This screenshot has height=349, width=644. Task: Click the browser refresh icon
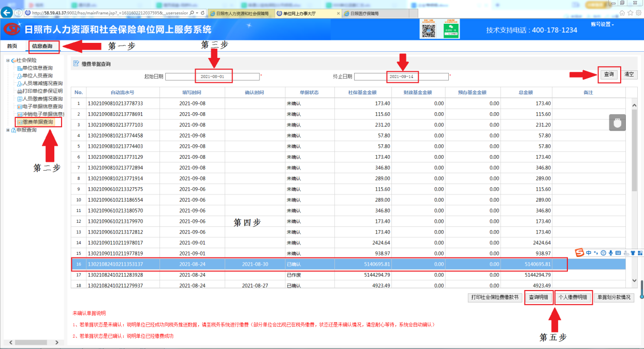point(201,12)
